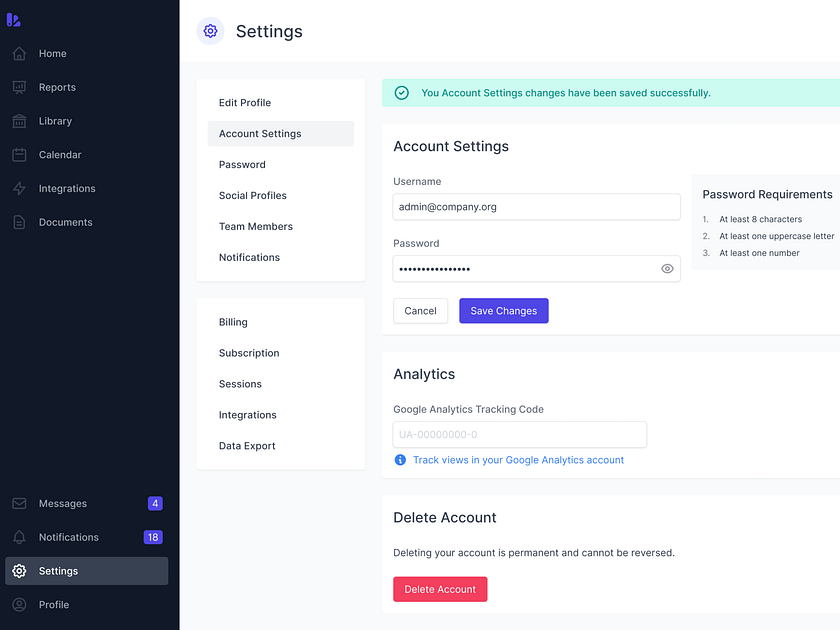Click the Settings gear icon in the page header

(211, 31)
